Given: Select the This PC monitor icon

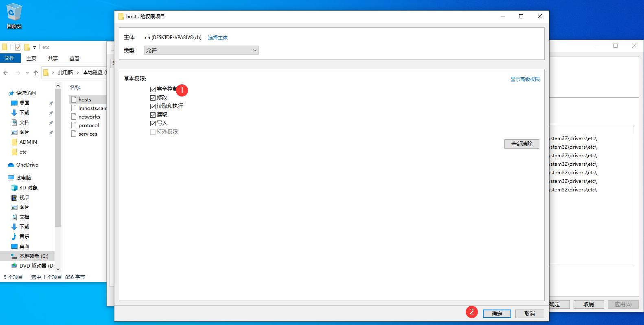Looking at the screenshot, I should 11,178.
